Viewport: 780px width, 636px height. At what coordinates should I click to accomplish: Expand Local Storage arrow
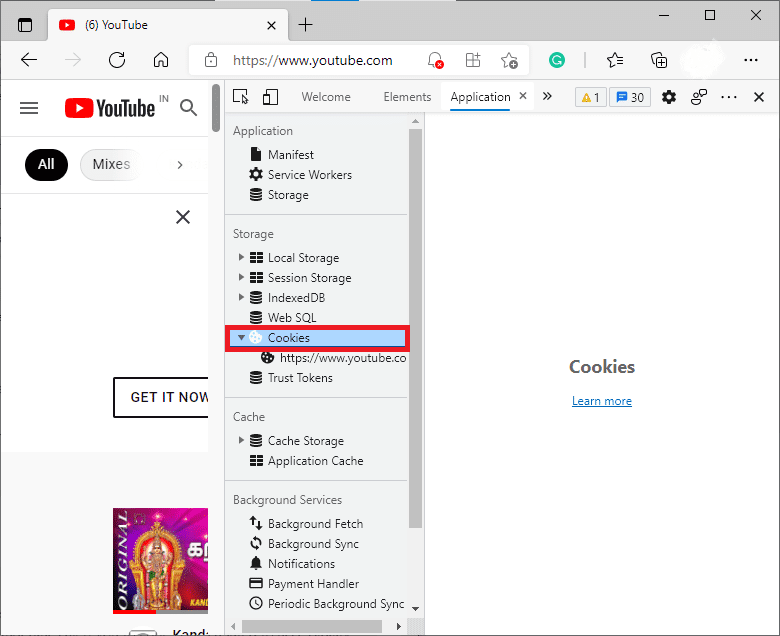[x=241, y=257]
